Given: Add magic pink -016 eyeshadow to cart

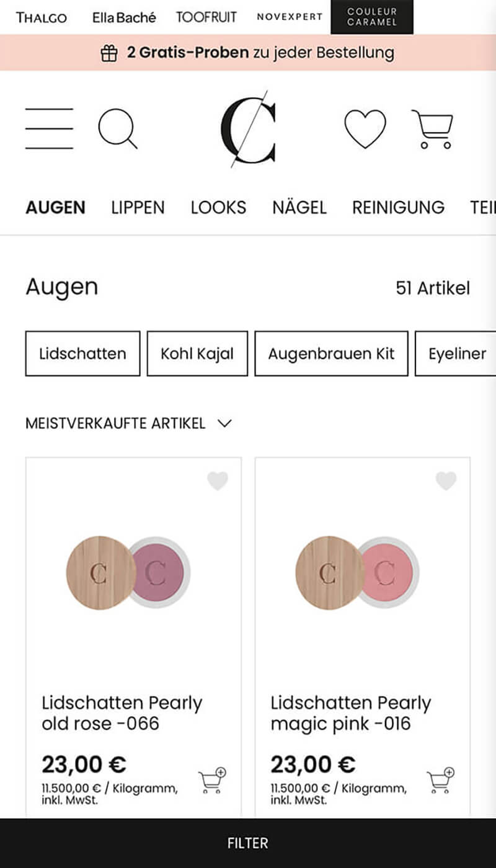Looking at the screenshot, I should coord(441,781).
